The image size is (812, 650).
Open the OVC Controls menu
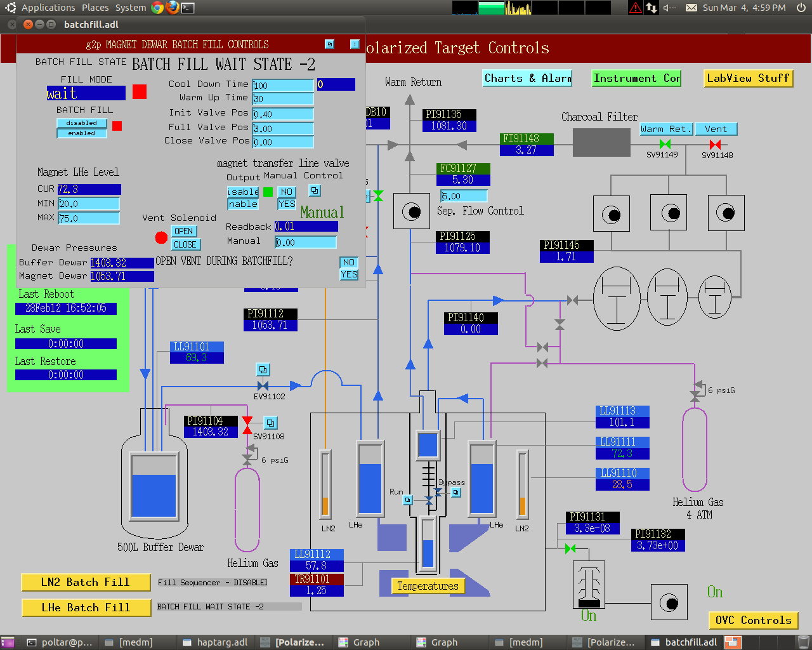point(753,620)
